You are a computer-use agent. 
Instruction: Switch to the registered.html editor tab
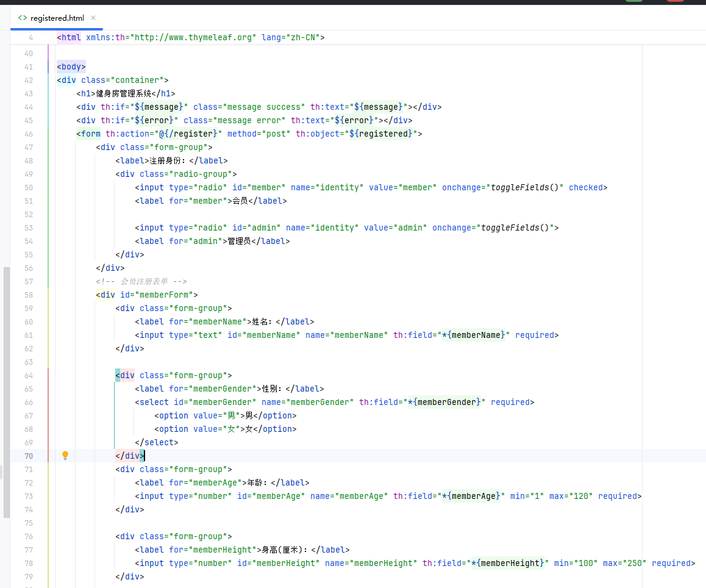point(57,18)
